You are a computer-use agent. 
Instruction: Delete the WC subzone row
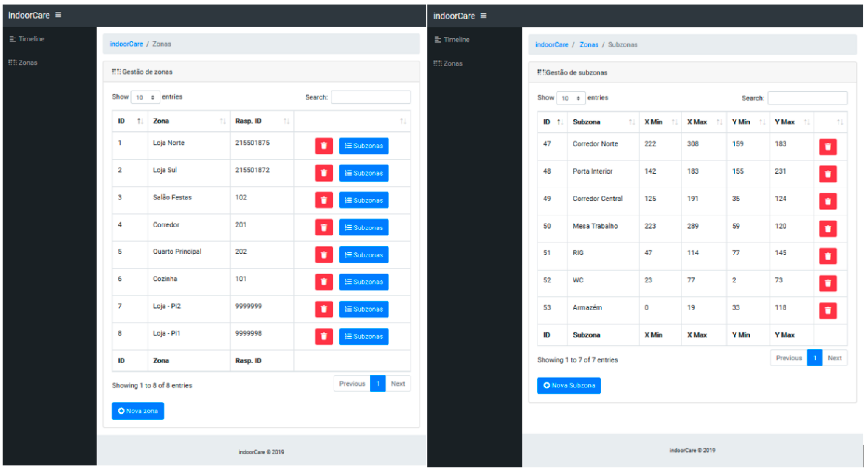[x=828, y=283]
